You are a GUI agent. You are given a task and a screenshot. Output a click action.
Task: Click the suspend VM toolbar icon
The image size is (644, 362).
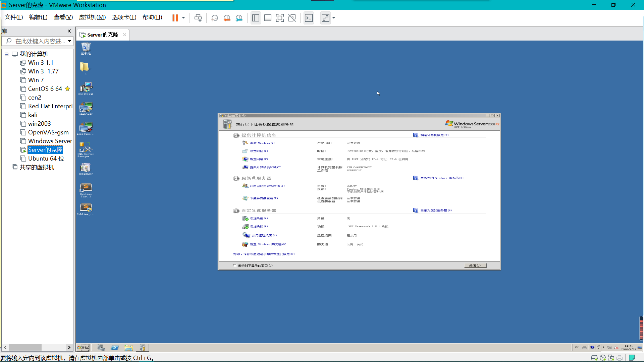point(175,18)
